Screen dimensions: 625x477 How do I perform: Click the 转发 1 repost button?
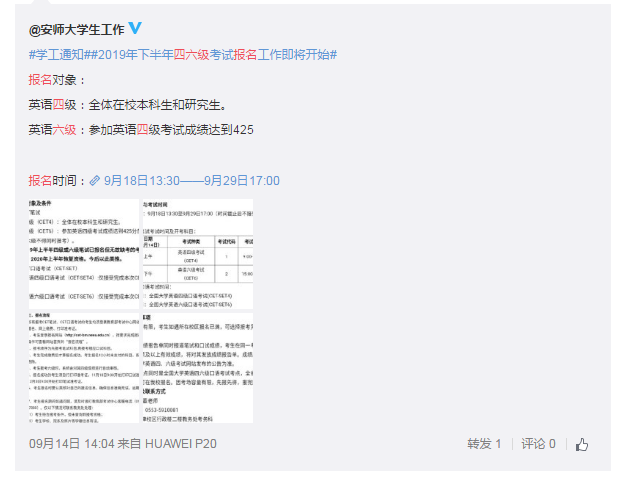click(484, 444)
